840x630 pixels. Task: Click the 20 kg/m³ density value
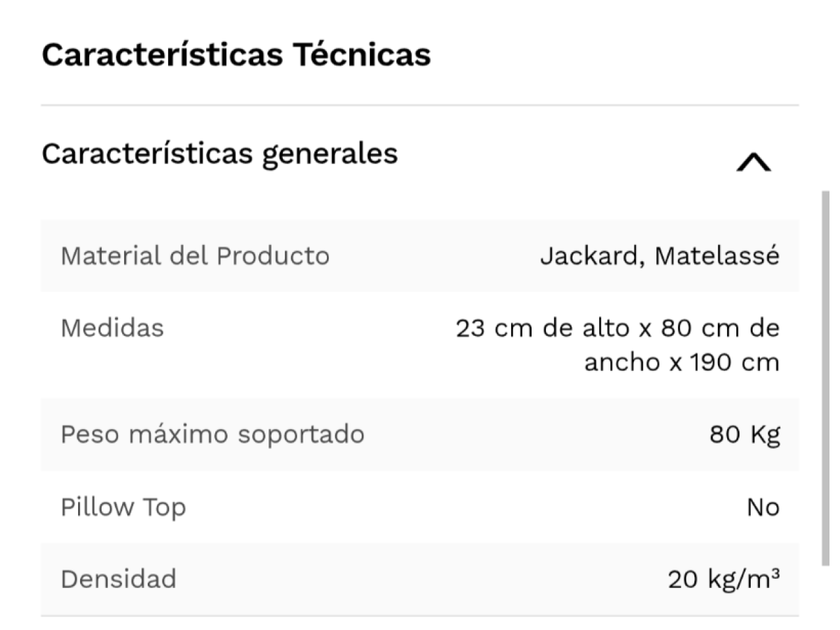click(724, 579)
